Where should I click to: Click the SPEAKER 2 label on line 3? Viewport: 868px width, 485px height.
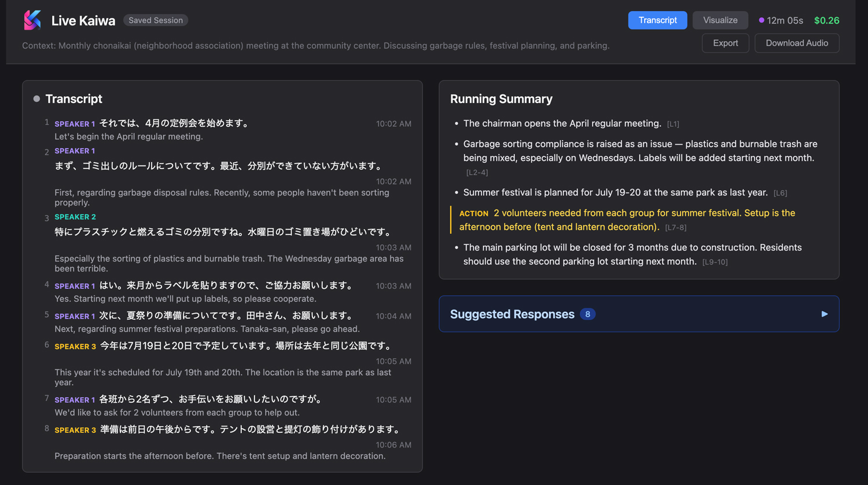point(75,217)
